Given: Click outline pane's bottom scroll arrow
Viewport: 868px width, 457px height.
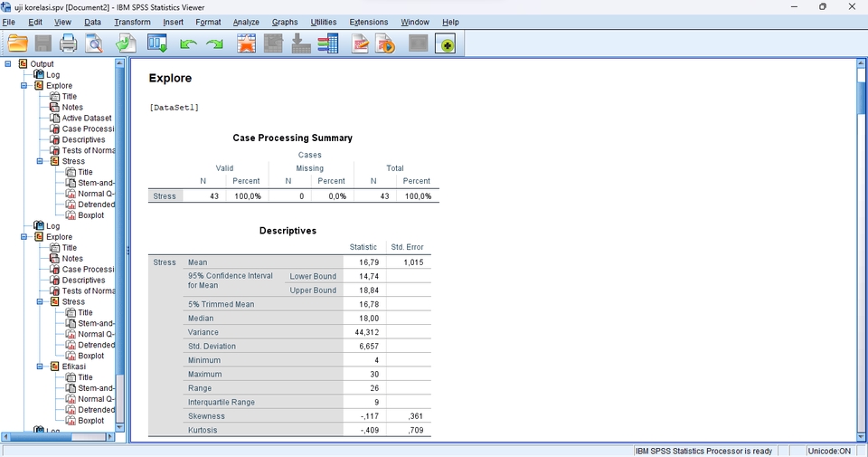Looking at the screenshot, I should pos(119,427).
